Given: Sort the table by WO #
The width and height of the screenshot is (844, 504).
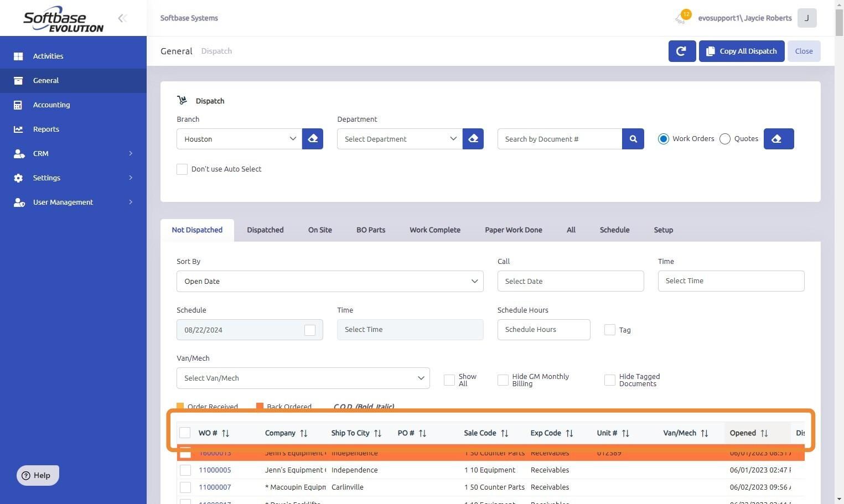Looking at the screenshot, I should [225, 433].
